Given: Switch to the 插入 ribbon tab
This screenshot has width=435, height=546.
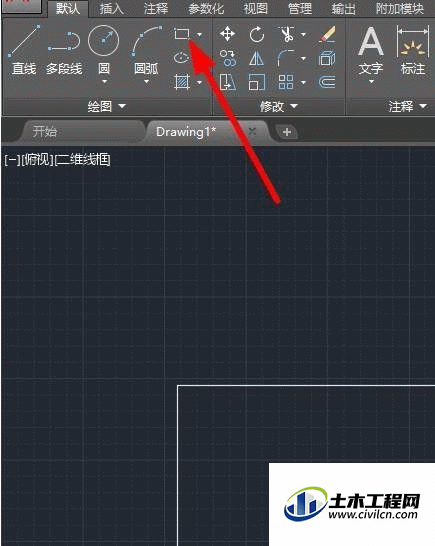Looking at the screenshot, I should tap(111, 9).
